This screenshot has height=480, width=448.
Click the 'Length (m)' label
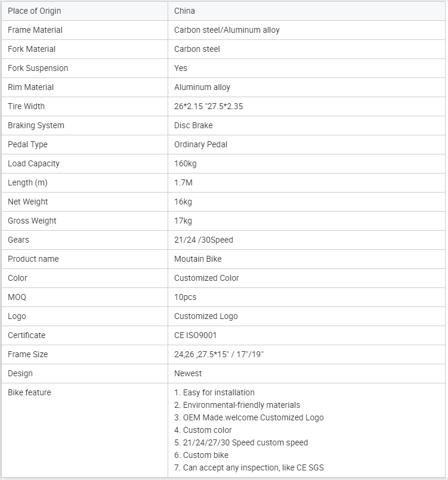point(27,182)
